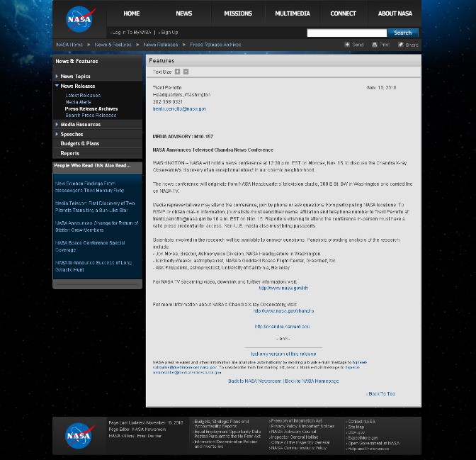476x460 pixels.
Task: Increase text size with the plus icon
Action: (x=178, y=72)
